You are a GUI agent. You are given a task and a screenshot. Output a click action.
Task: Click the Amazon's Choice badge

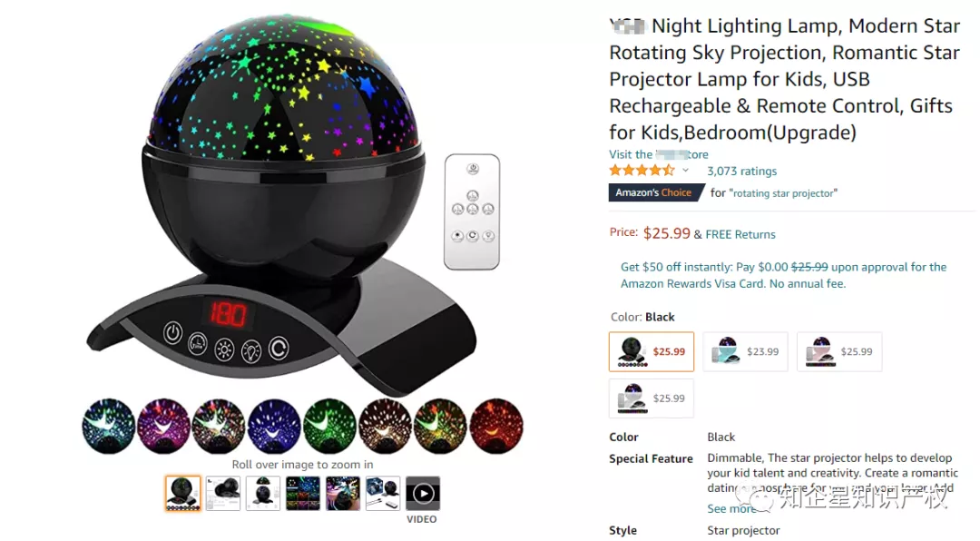653,192
